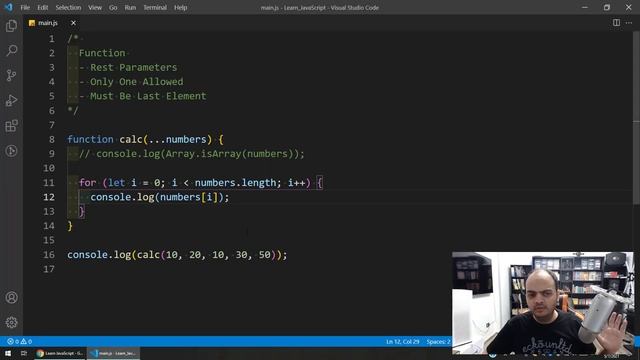Click the 'for' keyword on line 11
Viewport: 640px width, 360px height.
87,182
